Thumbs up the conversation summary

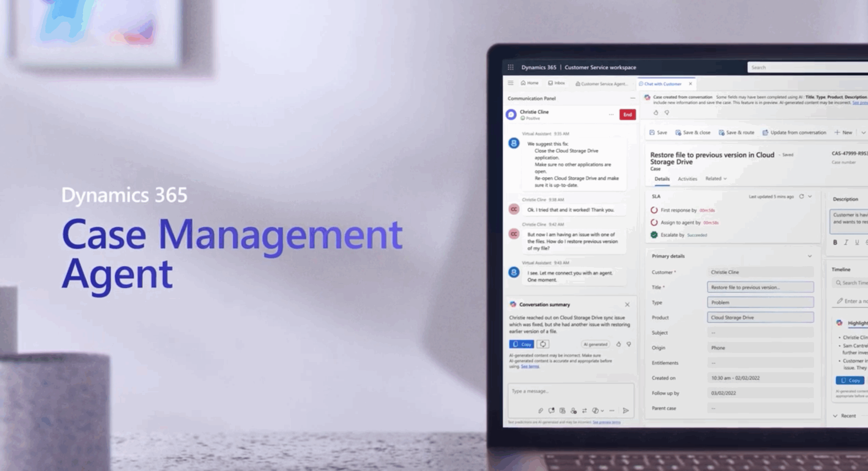click(618, 344)
